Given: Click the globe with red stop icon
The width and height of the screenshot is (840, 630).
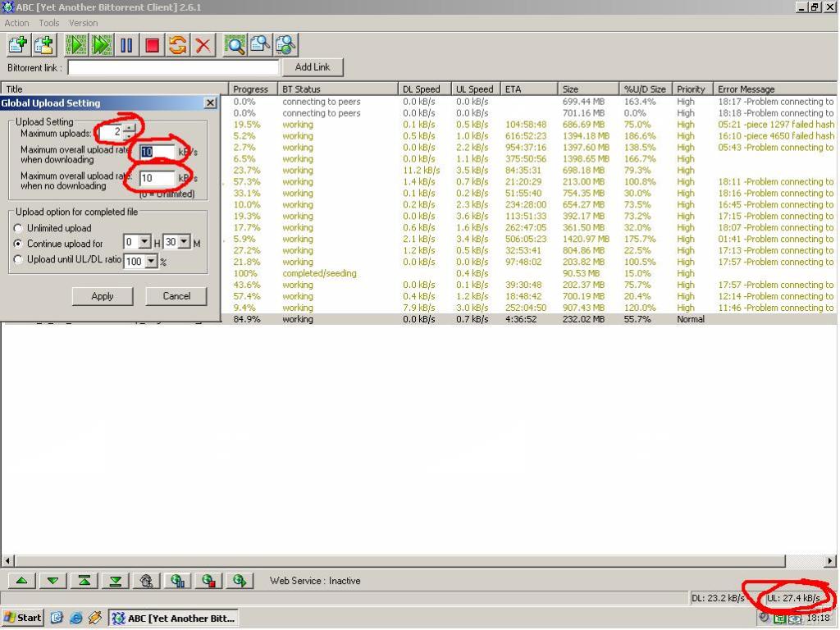Looking at the screenshot, I should point(208,581).
